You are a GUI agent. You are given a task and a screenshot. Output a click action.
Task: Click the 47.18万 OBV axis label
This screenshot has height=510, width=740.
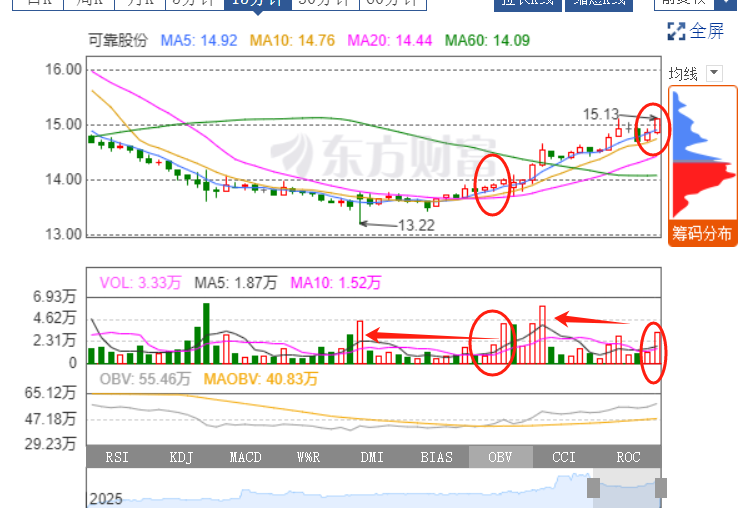click(x=50, y=418)
